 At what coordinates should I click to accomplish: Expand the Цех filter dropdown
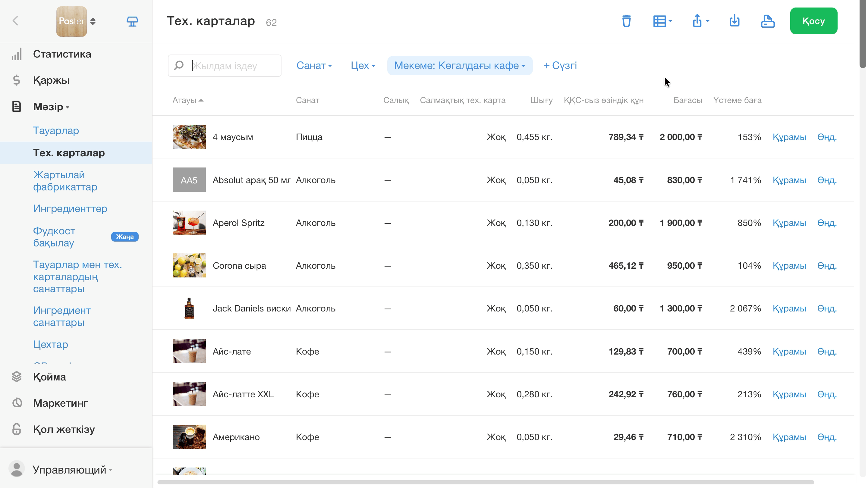click(x=363, y=65)
